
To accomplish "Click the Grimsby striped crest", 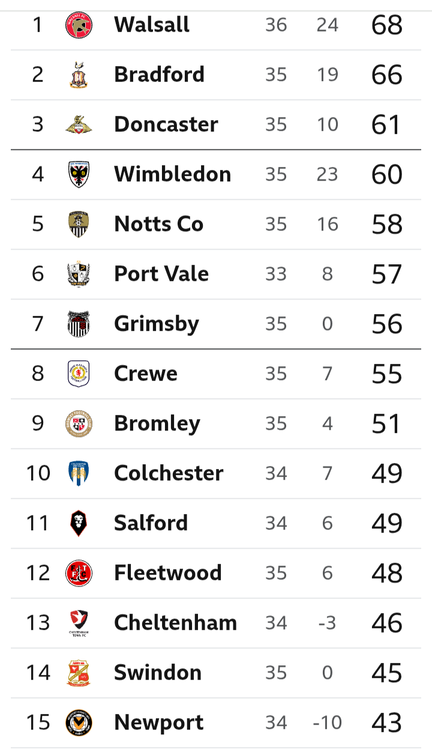I will point(79,324).
